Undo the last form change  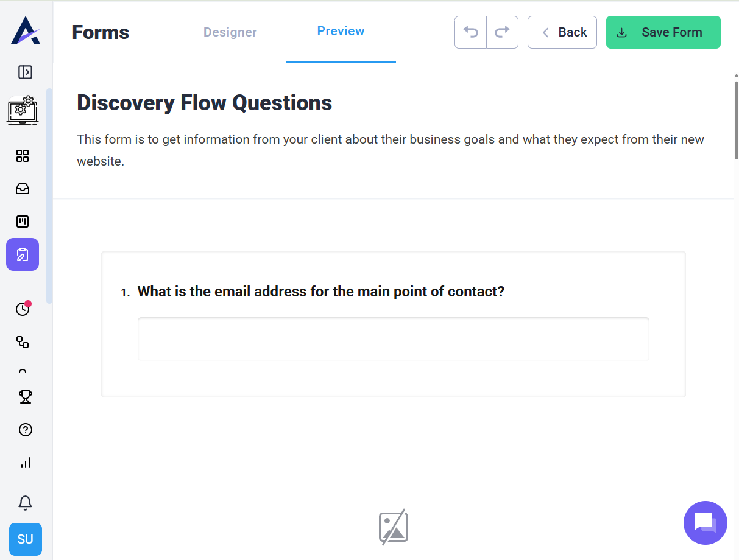click(x=471, y=32)
